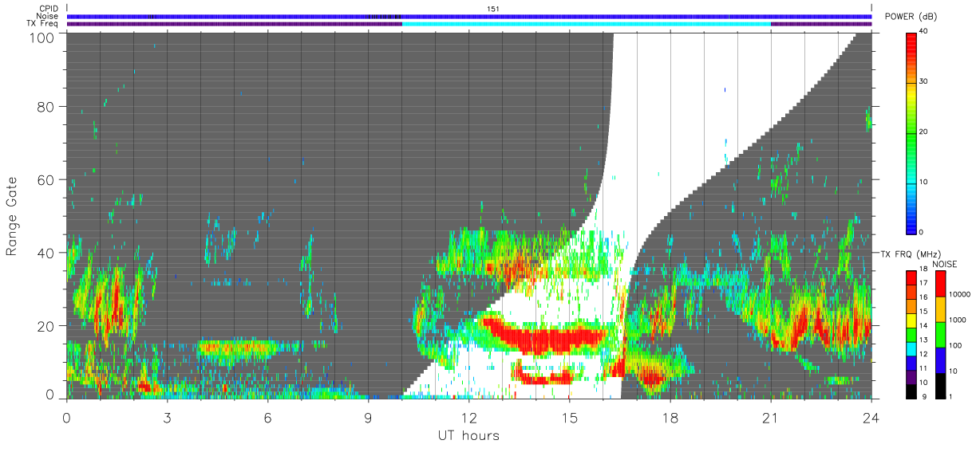The width and height of the screenshot is (980, 452).
Task: Pick the yellow 14-15 MHz swatch in TX FRQ scale
Action: click(x=911, y=320)
